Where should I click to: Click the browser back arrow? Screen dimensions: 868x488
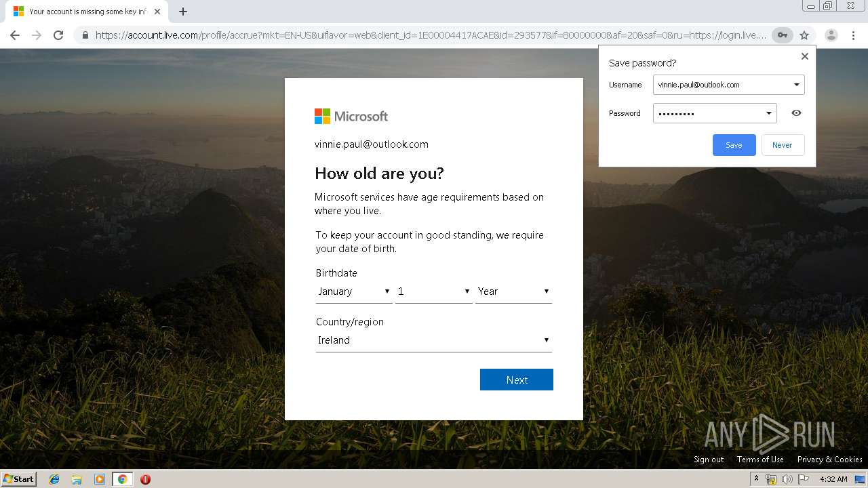point(15,35)
